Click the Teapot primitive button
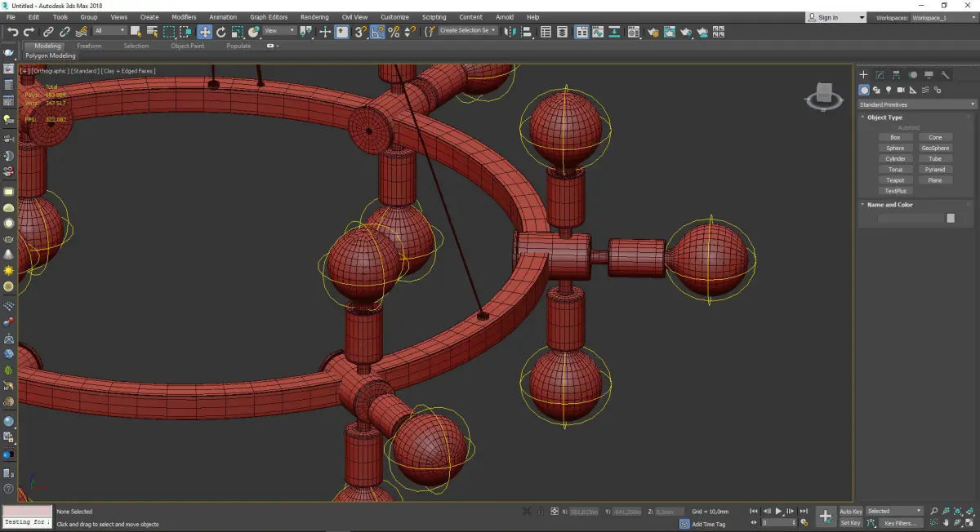 [x=895, y=180]
